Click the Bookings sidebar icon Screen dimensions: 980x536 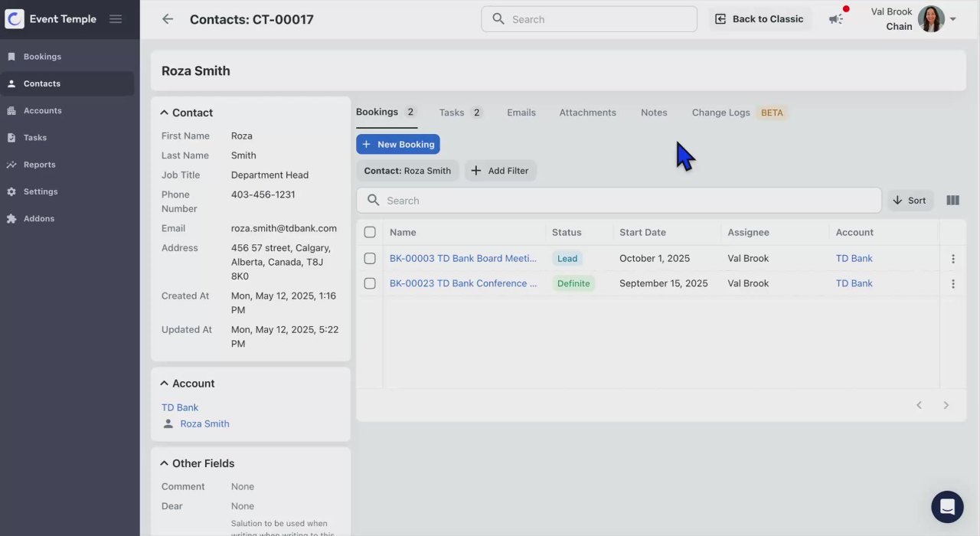11,57
